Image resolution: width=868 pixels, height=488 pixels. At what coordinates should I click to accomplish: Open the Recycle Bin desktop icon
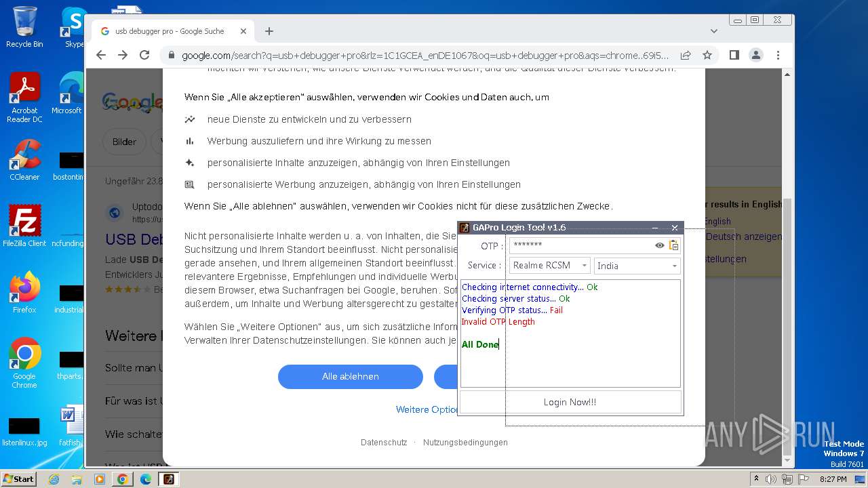(x=24, y=27)
